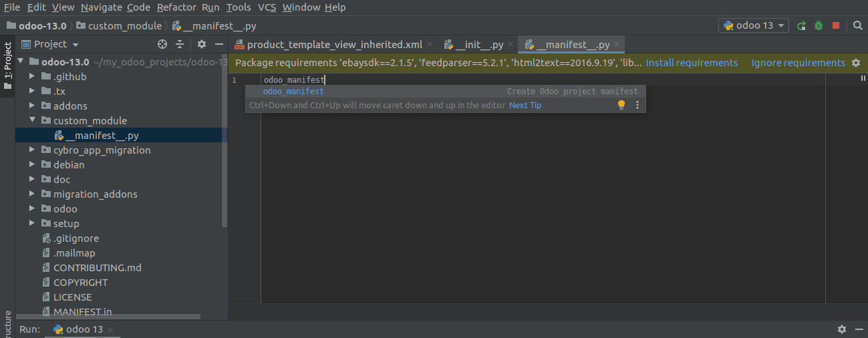Close the __init__.py editor tab
868x338 pixels.
pos(511,45)
